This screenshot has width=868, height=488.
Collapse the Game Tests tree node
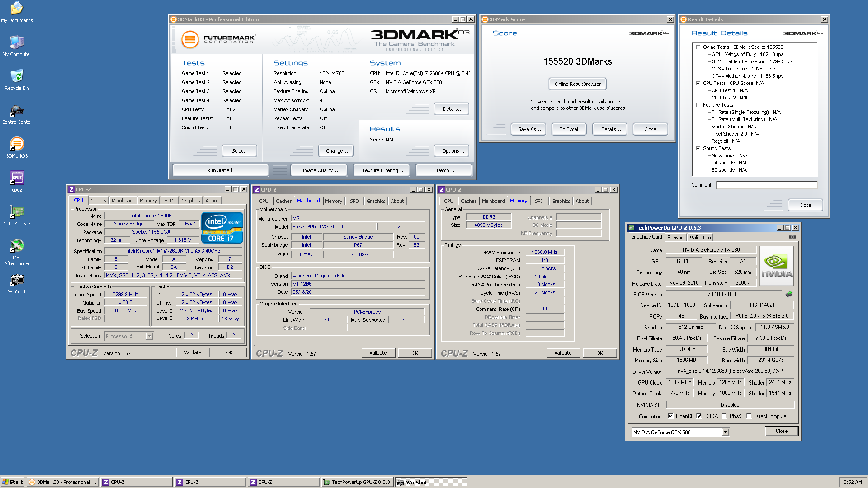coord(698,47)
